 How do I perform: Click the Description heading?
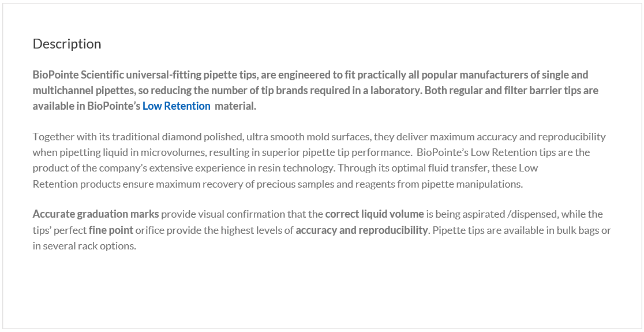click(67, 44)
